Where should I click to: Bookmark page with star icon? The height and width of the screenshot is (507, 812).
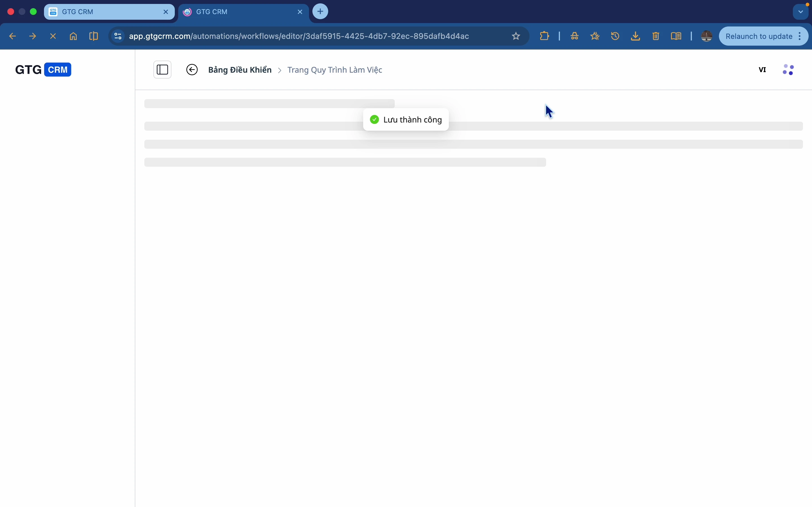pos(517,36)
